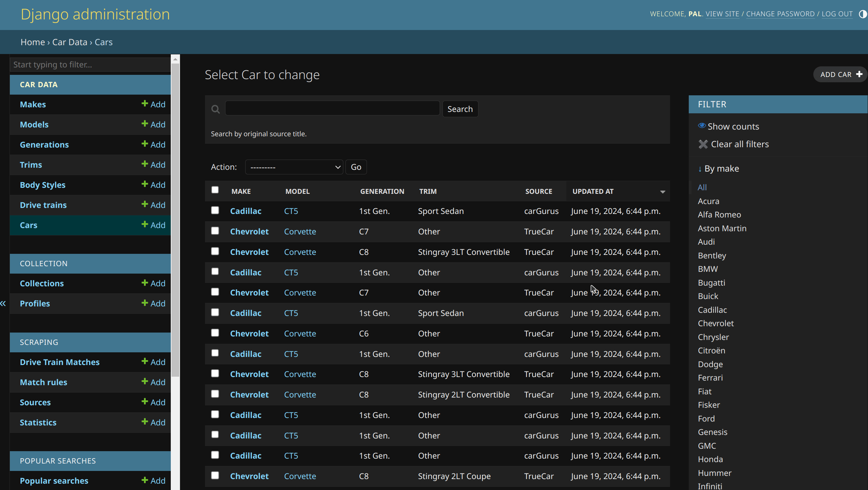Add a new Popular search entry
The height and width of the screenshot is (490, 868).
(x=153, y=480)
